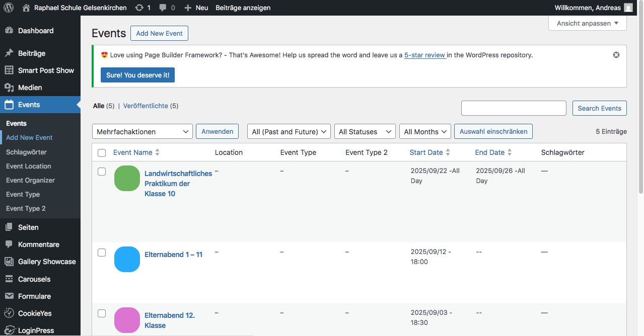Open the Elternabend 12. Klasse event
Screen dimensions: 644x336
coord(170,320)
